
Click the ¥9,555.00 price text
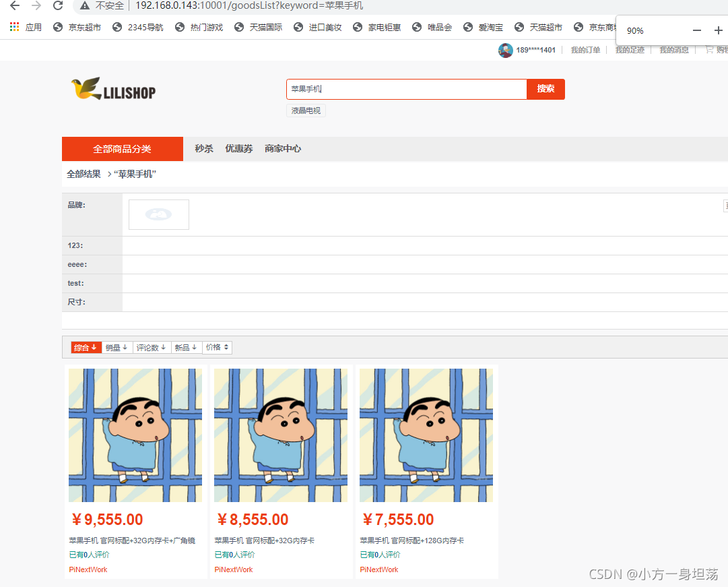[107, 520]
